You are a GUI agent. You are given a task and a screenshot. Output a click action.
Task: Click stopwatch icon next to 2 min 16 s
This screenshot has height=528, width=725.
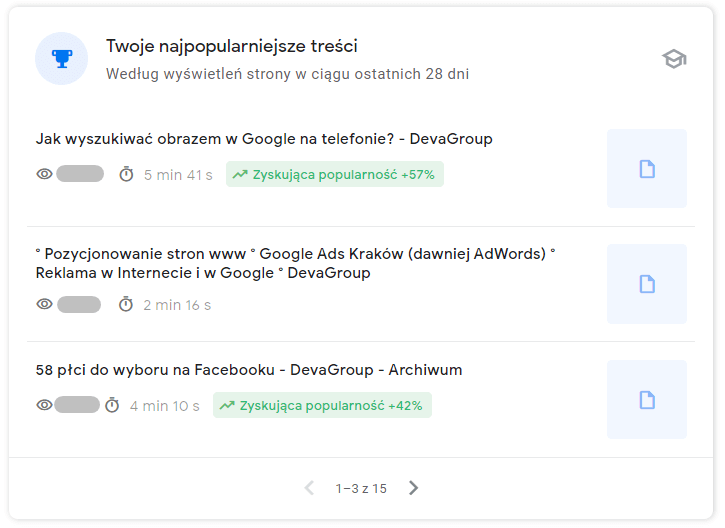point(126,304)
